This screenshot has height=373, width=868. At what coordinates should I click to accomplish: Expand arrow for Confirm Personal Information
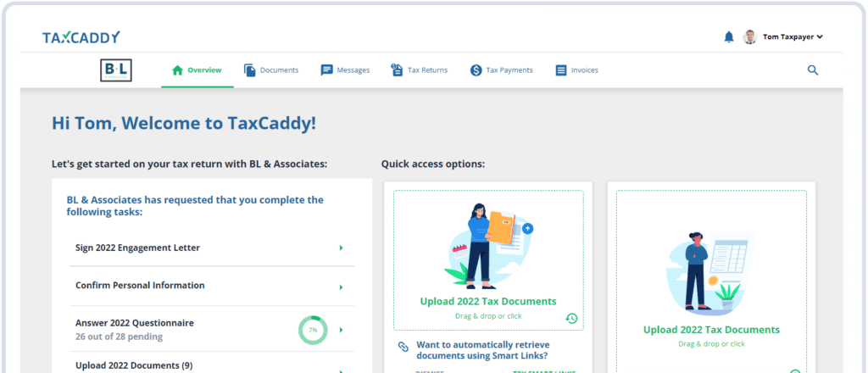[x=341, y=287]
